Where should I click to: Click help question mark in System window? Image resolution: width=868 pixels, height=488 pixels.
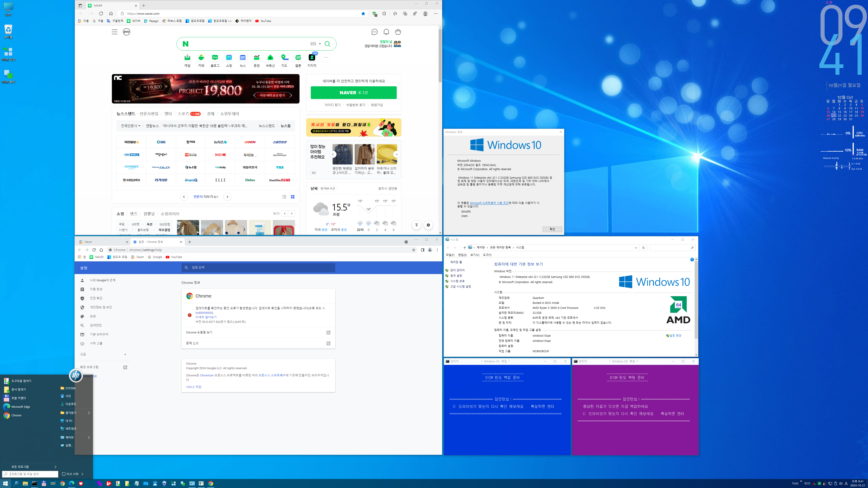[692, 260]
